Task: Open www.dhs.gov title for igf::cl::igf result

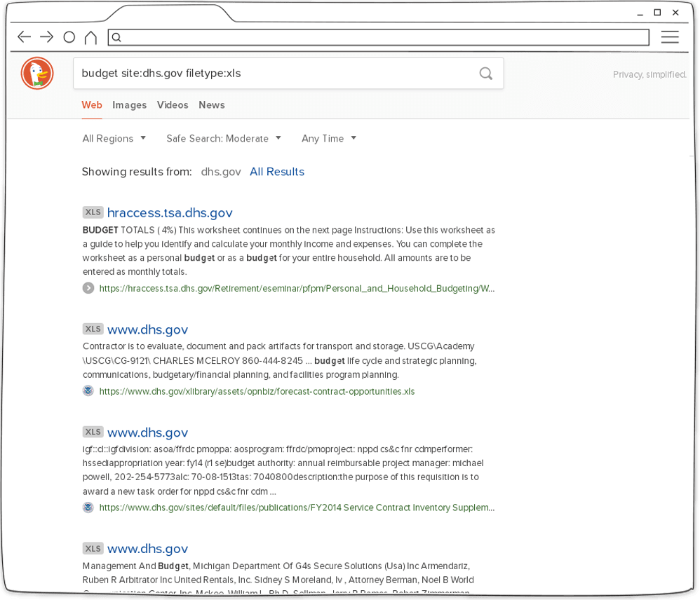Action: (x=148, y=432)
